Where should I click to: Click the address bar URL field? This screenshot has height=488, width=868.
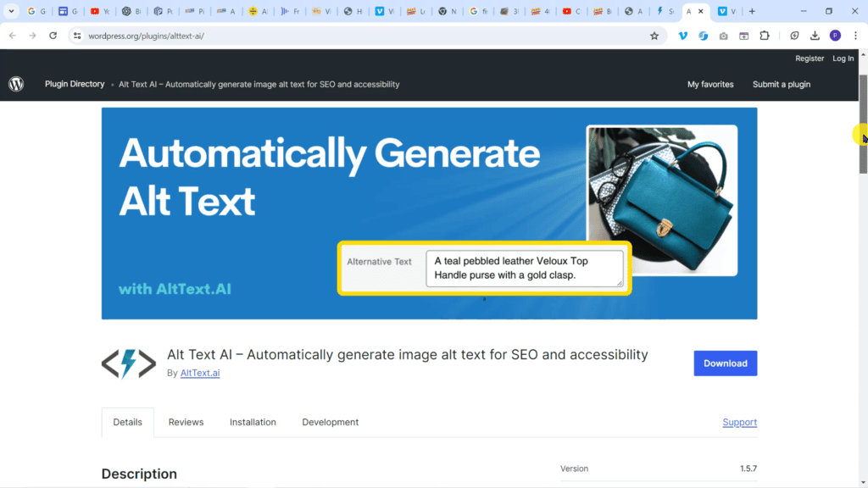point(339,36)
